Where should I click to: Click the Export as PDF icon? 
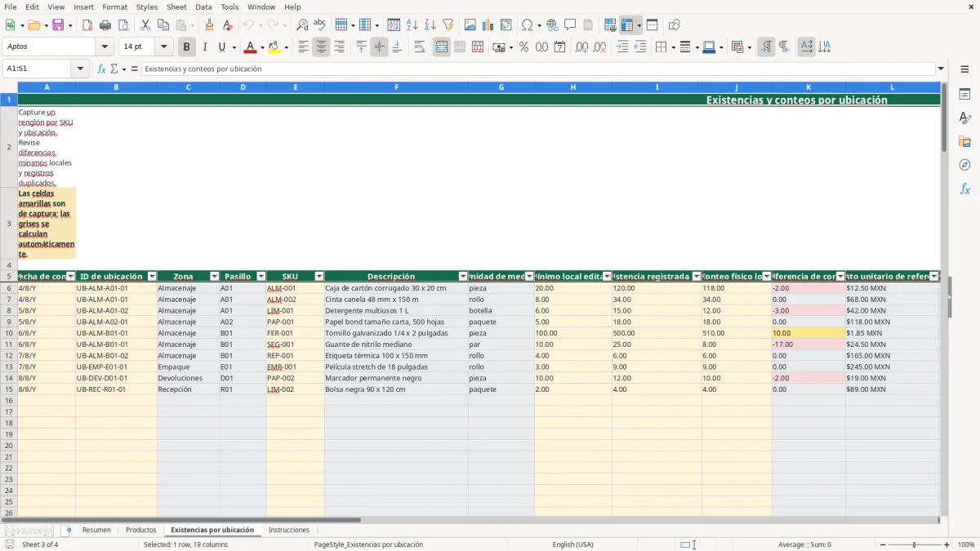87,25
